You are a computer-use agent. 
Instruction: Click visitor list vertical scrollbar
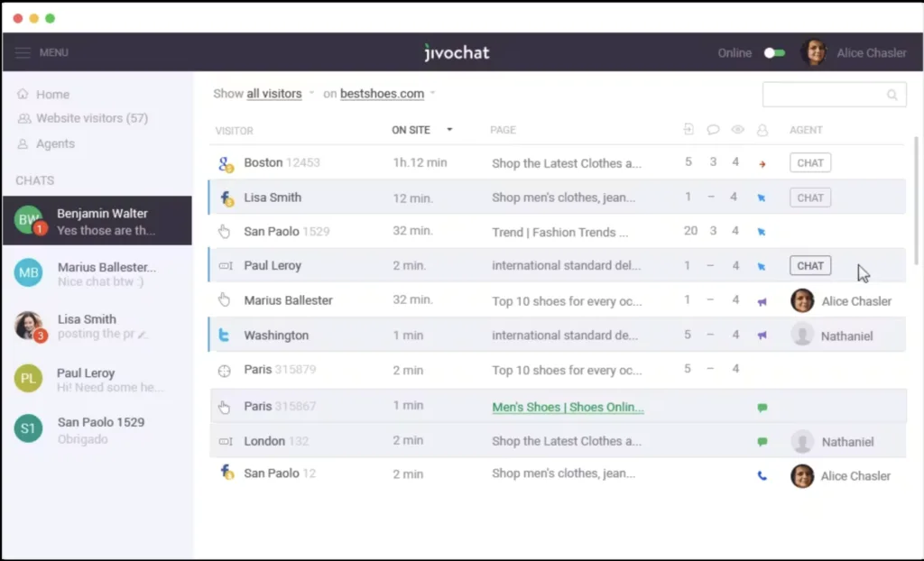point(916,200)
